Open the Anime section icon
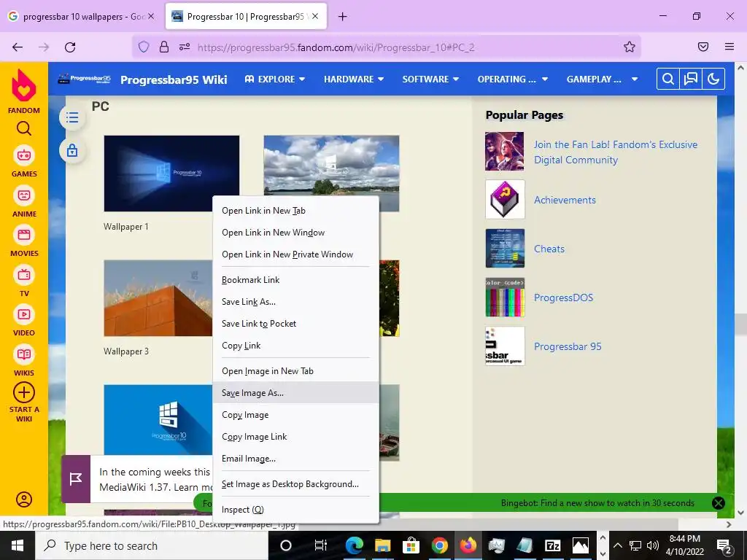The width and height of the screenshot is (747, 560). click(x=24, y=195)
